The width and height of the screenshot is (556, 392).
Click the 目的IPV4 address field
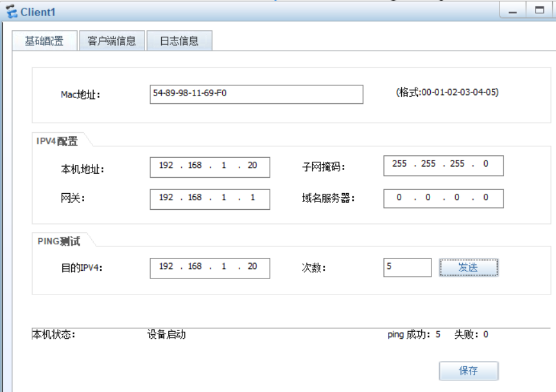pyautogui.click(x=210, y=268)
